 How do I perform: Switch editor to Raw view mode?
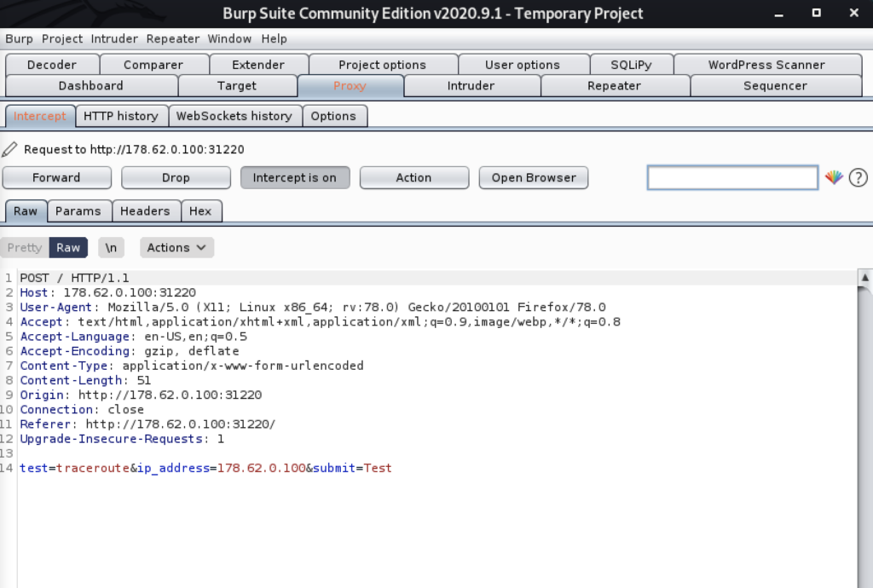[x=68, y=247]
